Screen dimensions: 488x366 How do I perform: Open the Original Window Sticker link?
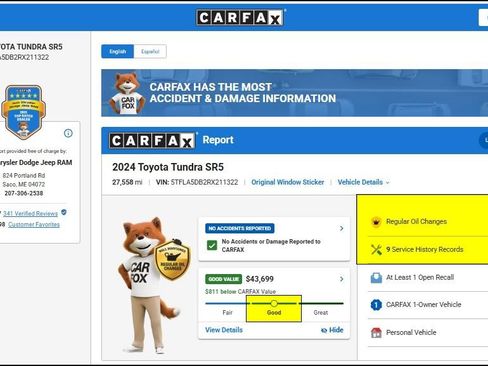pos(288,182)
